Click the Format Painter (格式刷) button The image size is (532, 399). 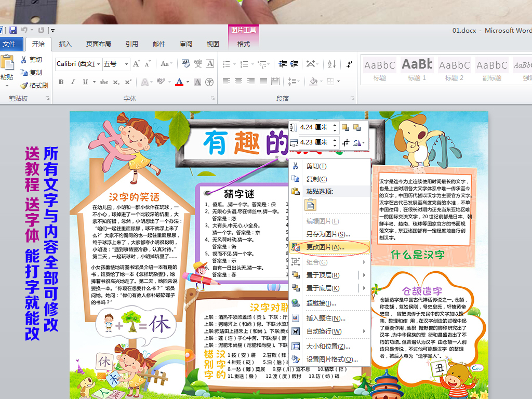34,85
